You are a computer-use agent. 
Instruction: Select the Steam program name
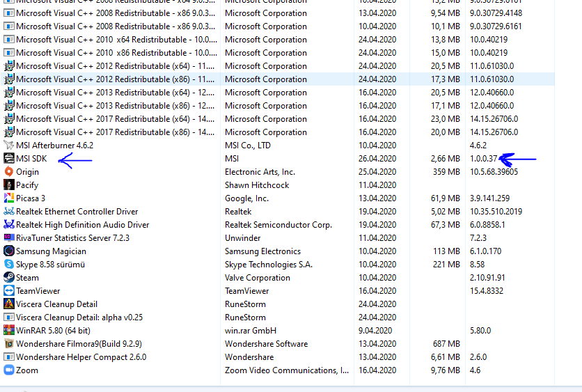[x=27, y=278]
